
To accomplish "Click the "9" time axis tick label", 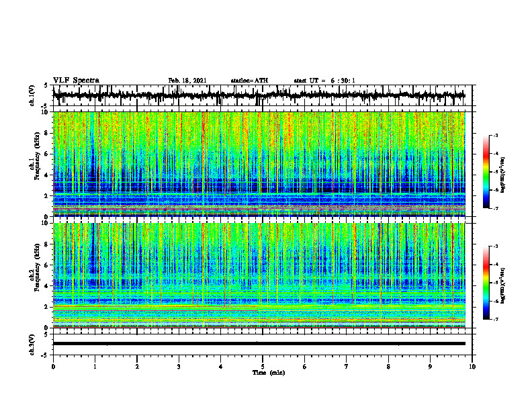I will (x=430, y=367).
